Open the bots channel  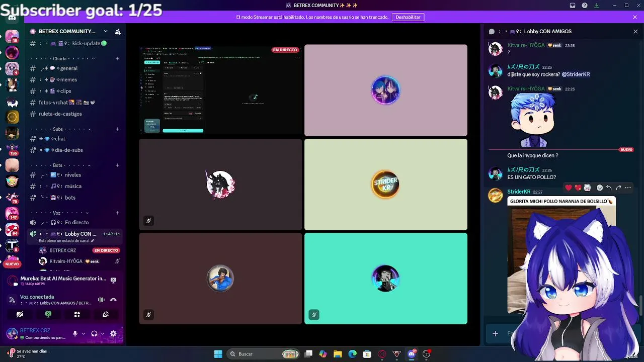point(75,198)
